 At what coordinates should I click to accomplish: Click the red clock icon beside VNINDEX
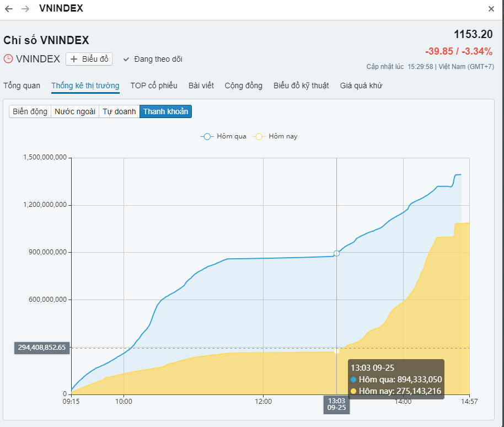[8, 59]
